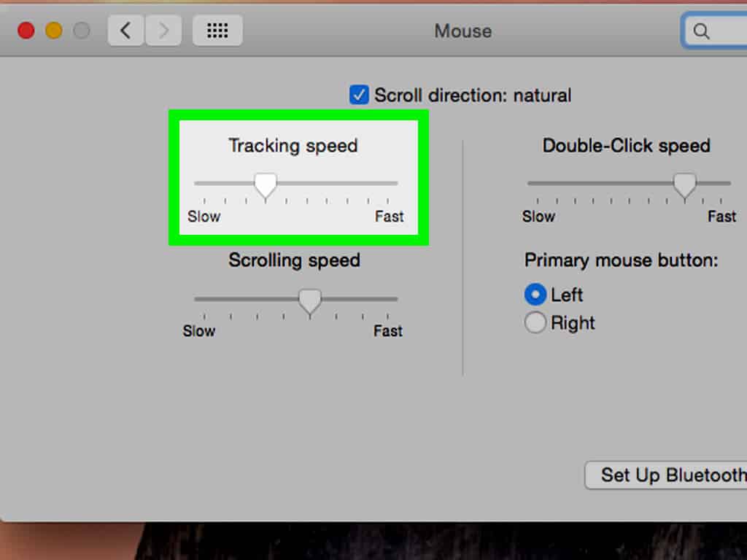Set Scrolling speed to Slow end
Screen dimensions: 747x560
pyautogui.click(x=196, y=299)
